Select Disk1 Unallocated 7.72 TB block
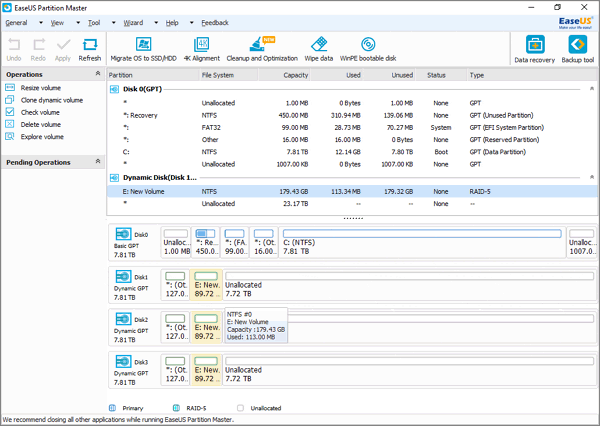The image size is (600, 426). click(x=409, y=285)
